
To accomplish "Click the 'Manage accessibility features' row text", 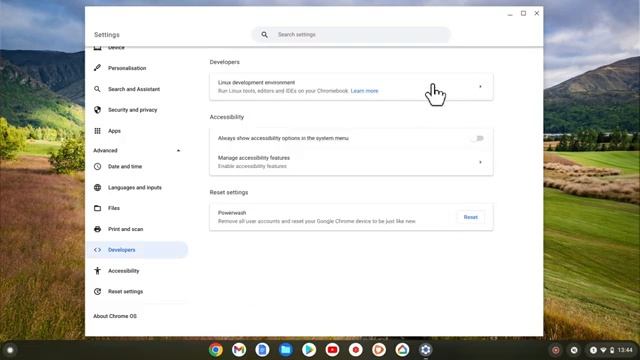I will (254, 158).
